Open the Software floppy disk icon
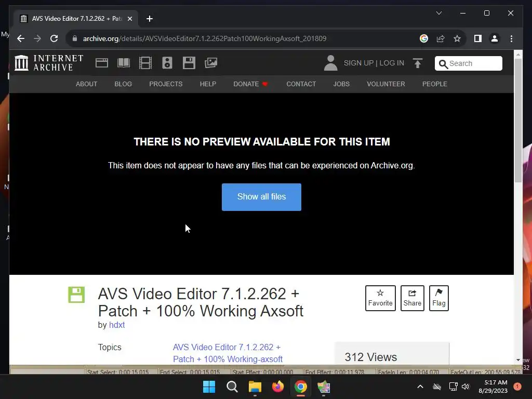The width and height of the screenshot is (532, 399). point(189,63)
